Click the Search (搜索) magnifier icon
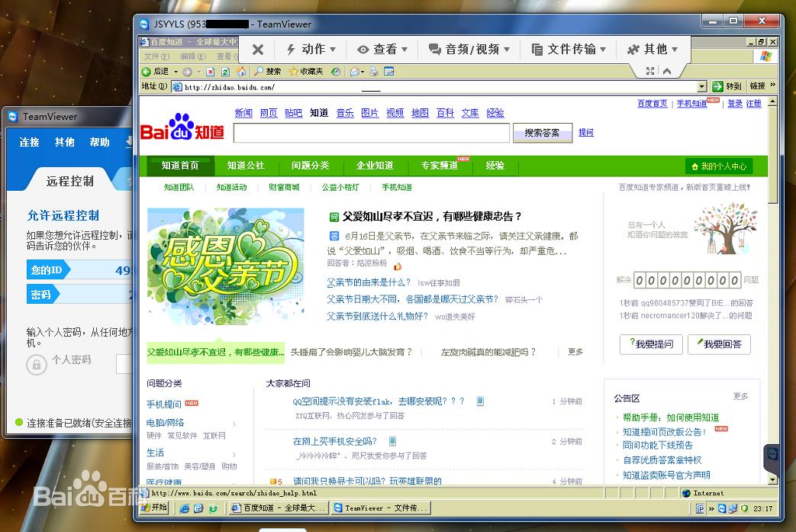The width and height of the screenshot is (796, 532). (259, 70)
